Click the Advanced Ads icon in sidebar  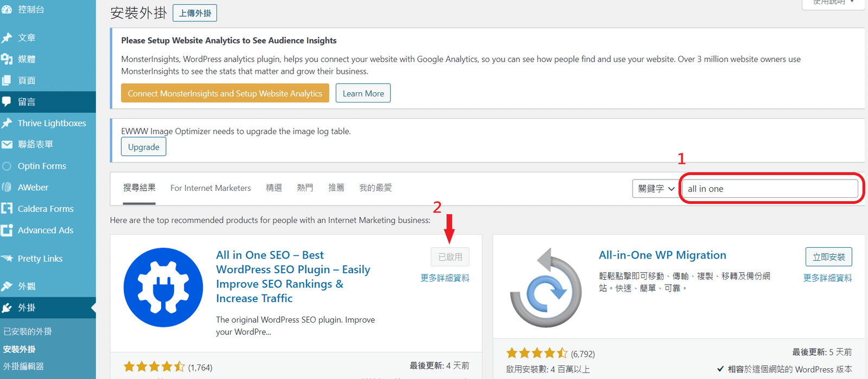(7, 230)
